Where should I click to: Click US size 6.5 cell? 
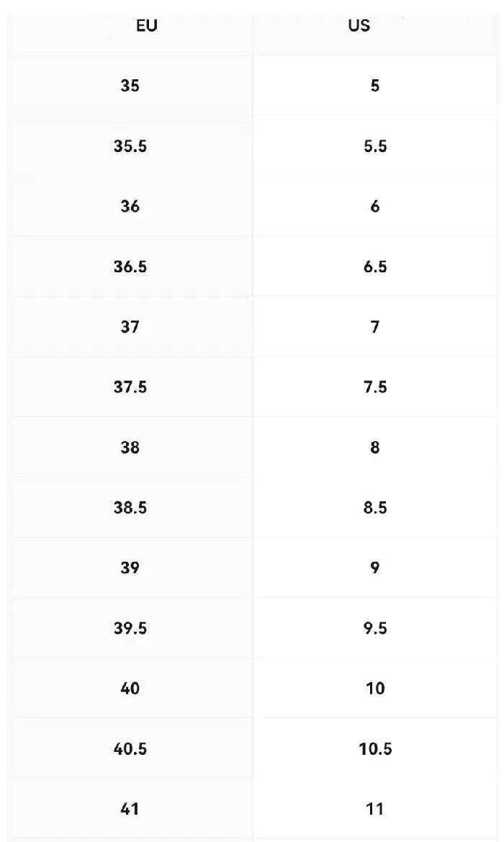[x=374, y=267]
